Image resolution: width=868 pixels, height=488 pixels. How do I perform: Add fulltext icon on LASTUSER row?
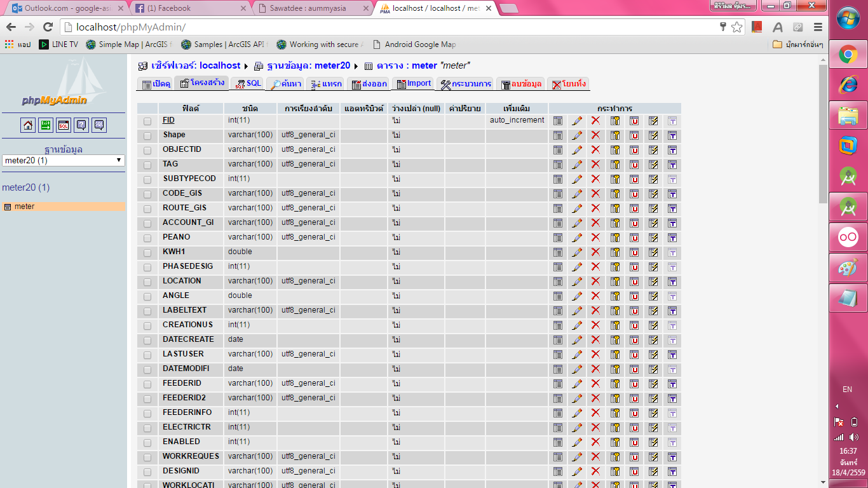click(672, 355)
